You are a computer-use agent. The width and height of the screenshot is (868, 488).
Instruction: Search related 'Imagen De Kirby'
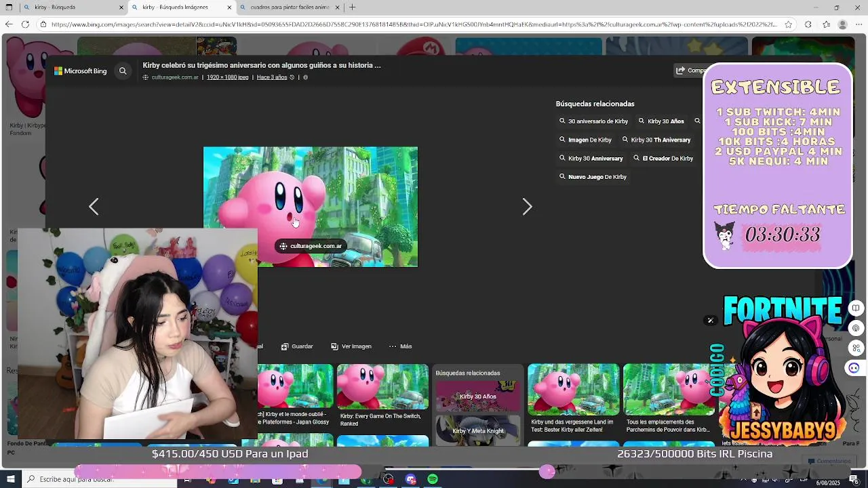pos(585,140)
